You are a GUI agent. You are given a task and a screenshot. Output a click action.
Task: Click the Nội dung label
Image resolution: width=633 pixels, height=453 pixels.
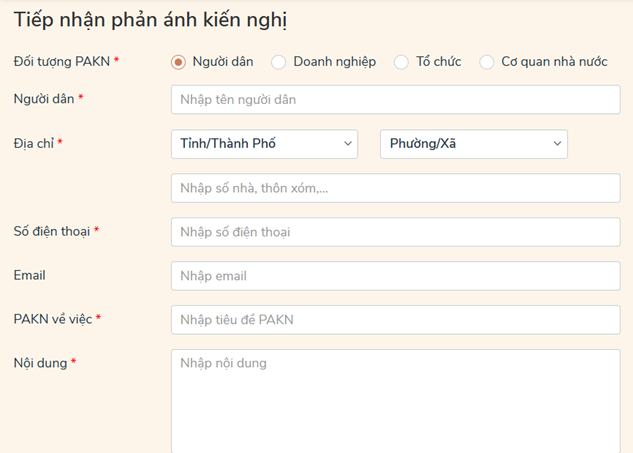coord(40,363)
